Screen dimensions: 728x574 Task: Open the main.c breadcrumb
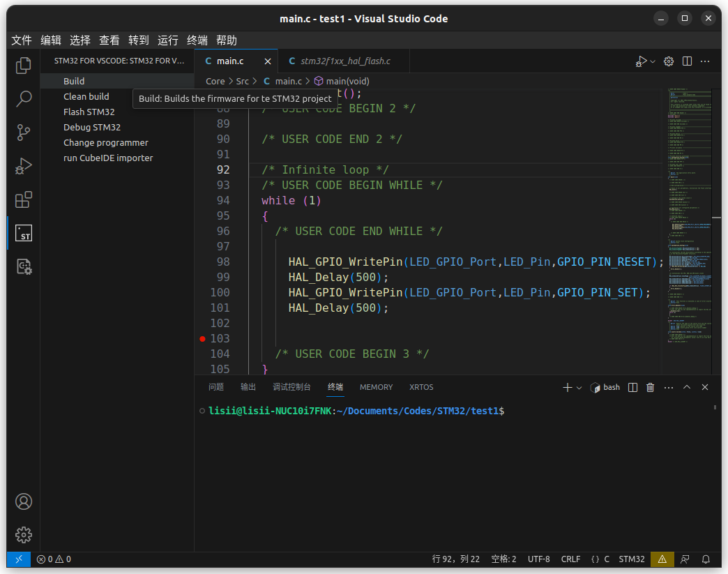[x=282, y=82]
